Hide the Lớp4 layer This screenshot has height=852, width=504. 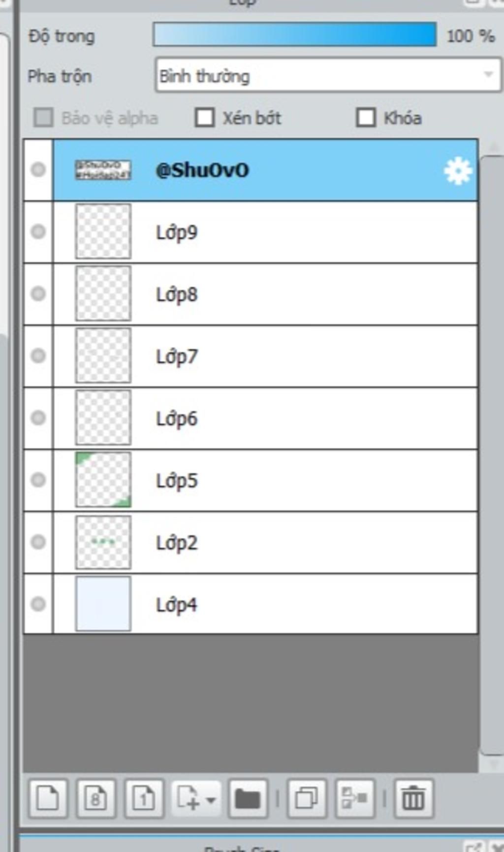tap(38, 604)
